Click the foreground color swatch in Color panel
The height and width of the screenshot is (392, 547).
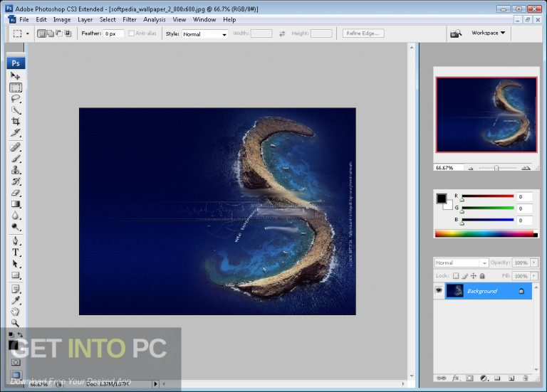442,198
